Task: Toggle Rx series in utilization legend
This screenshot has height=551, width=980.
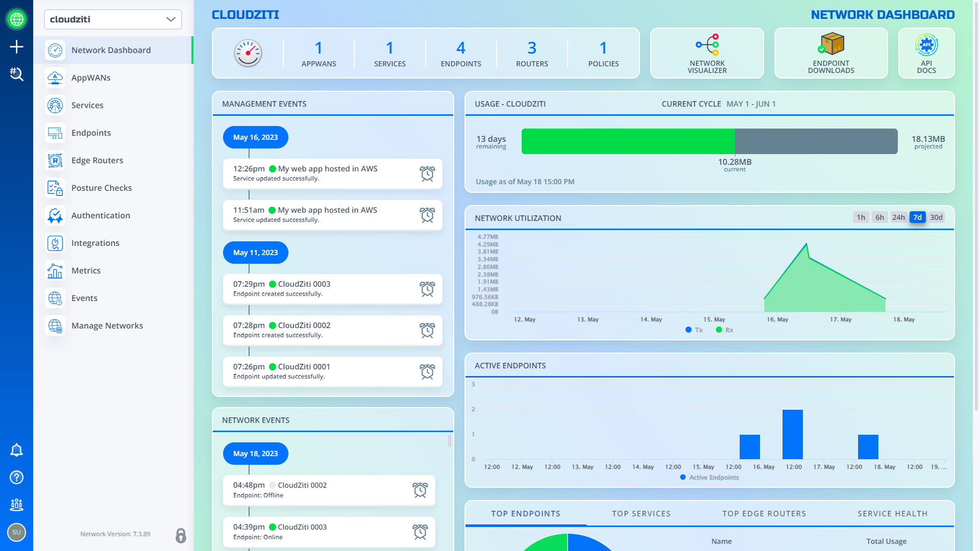Action: click(x=724, y=330)
